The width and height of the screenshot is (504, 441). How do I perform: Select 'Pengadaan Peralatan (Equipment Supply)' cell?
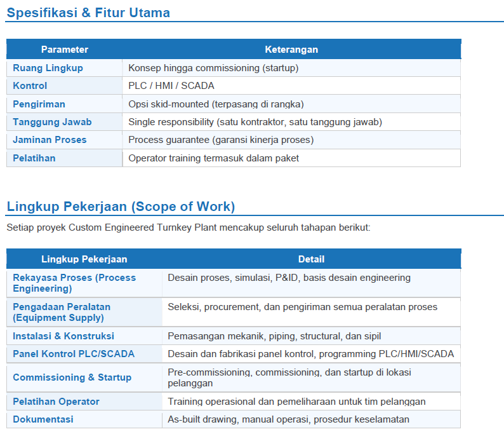click(84, 312)
